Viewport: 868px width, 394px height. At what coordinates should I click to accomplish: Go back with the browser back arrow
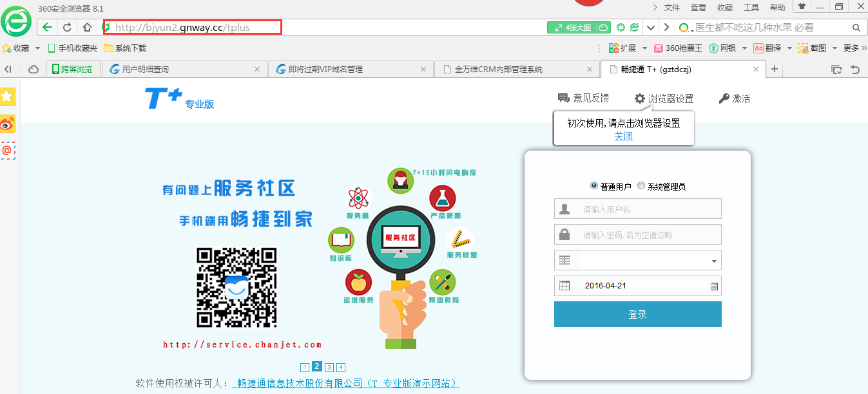pos(46,28)
